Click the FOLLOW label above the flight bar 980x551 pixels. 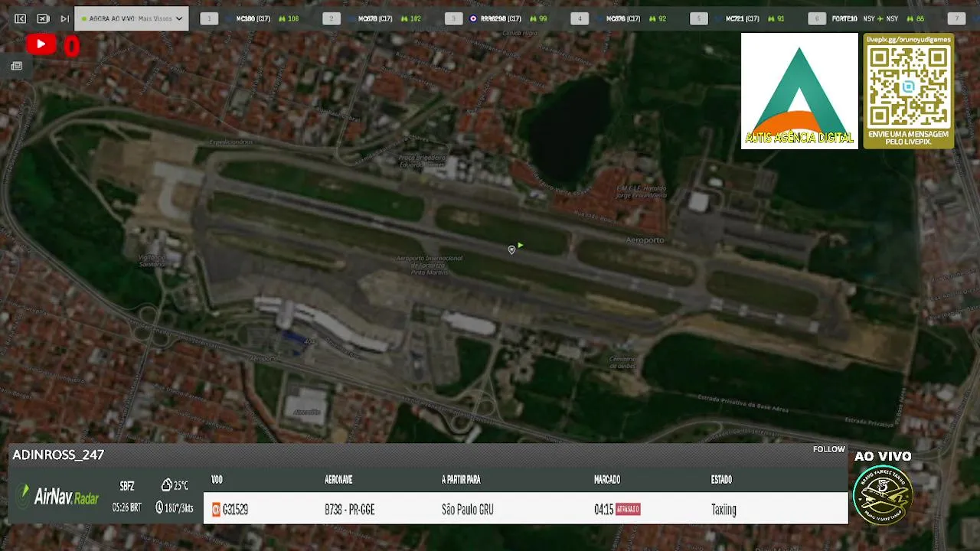pyautogui.click(x=829, y=449)
